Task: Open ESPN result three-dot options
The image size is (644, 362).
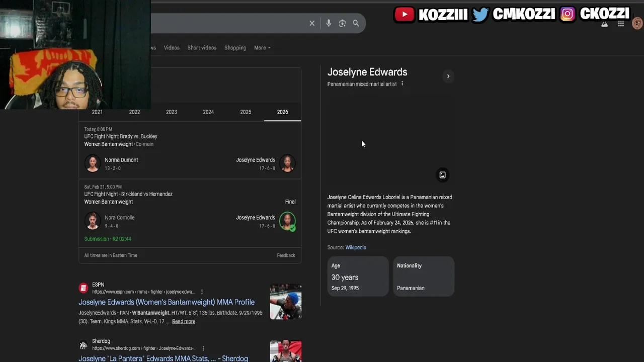Action: pos(202,292)
